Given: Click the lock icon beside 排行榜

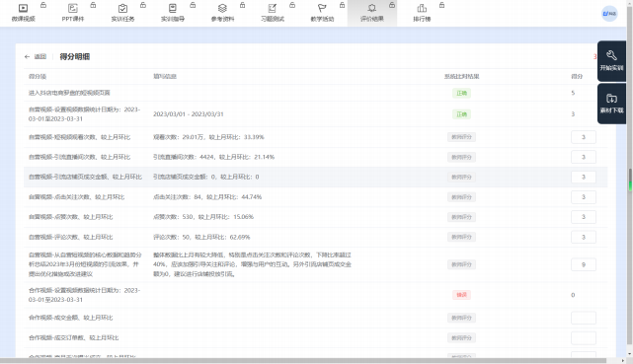Looking at the screenshot, I should coord(442,5).
